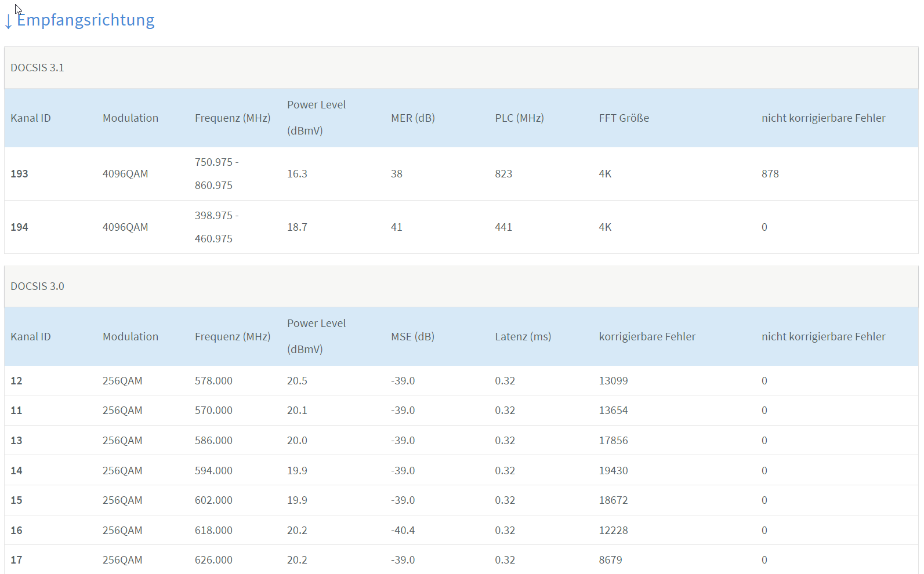The width and height of the screenshot is (924, 574).
Task: Click the korrigierbare Fehler column header
Action: 647,337
